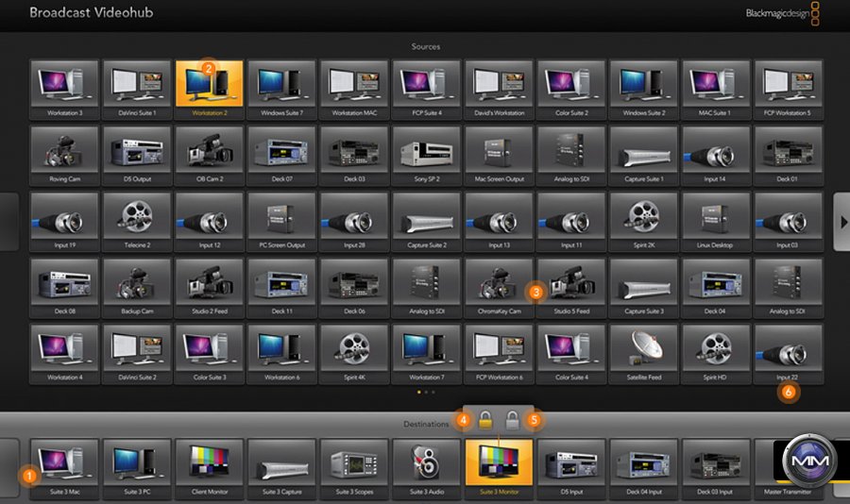This screenshot has height=504, width=850.
Task: Select FCP Suite 4 source
Action: [x=427, y=90]
